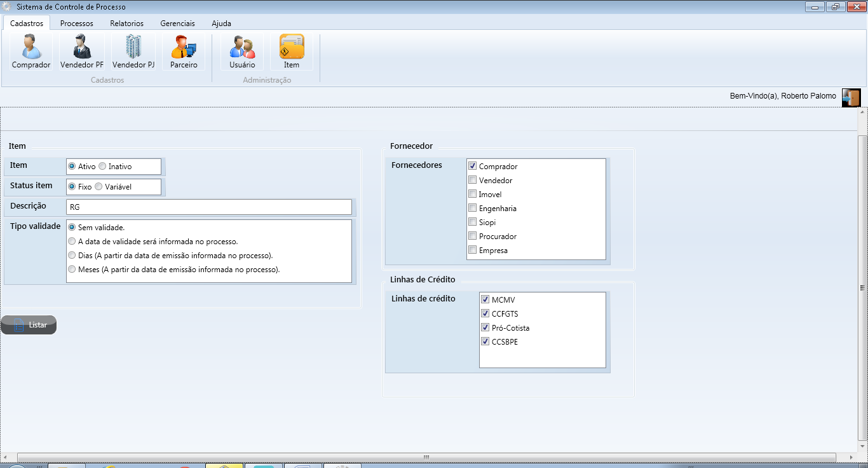
Task: Check the Procurador checkbox
Action: pyautogui.click(x=472, y=236)
